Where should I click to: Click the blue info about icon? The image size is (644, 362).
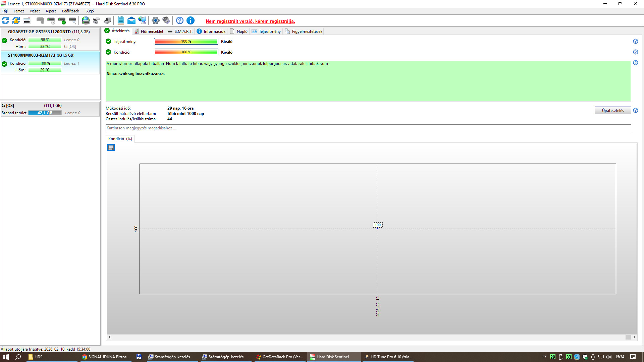[x=191, y=21]
